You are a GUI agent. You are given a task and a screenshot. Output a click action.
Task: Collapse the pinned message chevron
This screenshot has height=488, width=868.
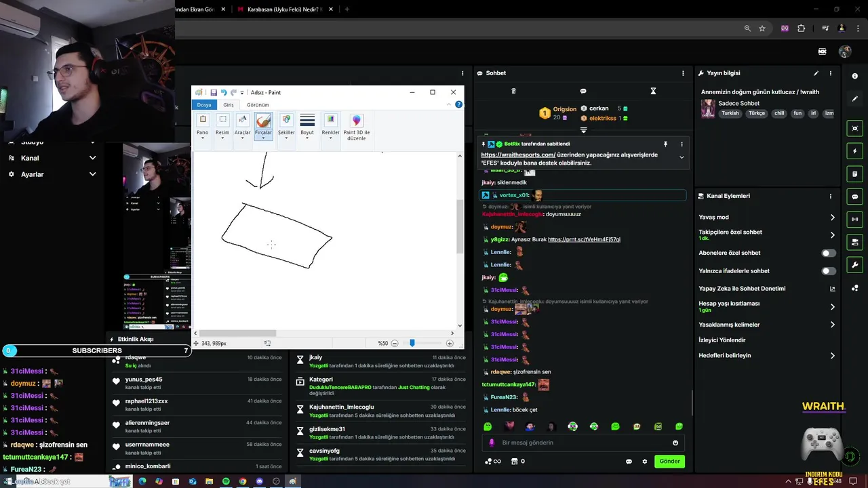point(682,157)
